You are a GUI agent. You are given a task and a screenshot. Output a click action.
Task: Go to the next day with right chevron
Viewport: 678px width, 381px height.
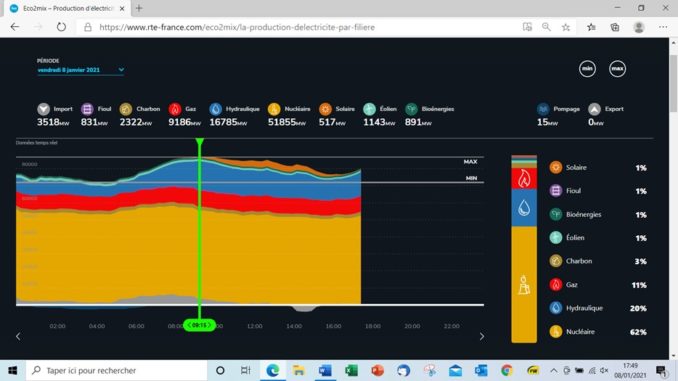click(x=482, y=336)
